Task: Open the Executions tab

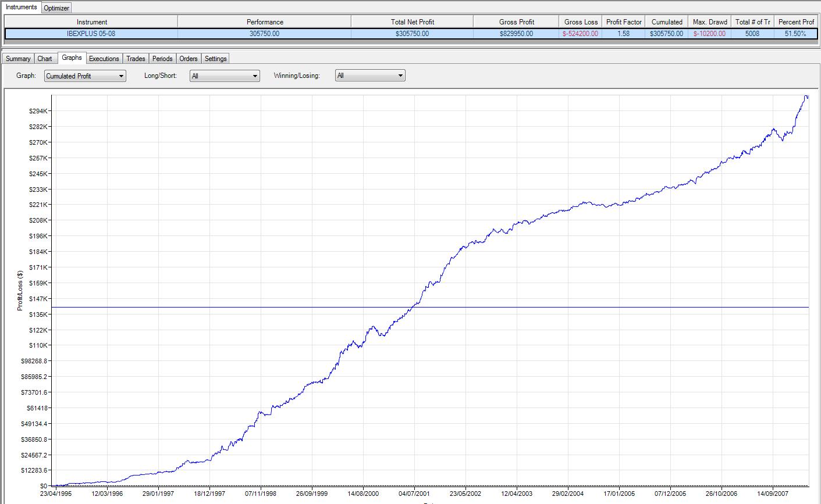Action: point(104,59)
